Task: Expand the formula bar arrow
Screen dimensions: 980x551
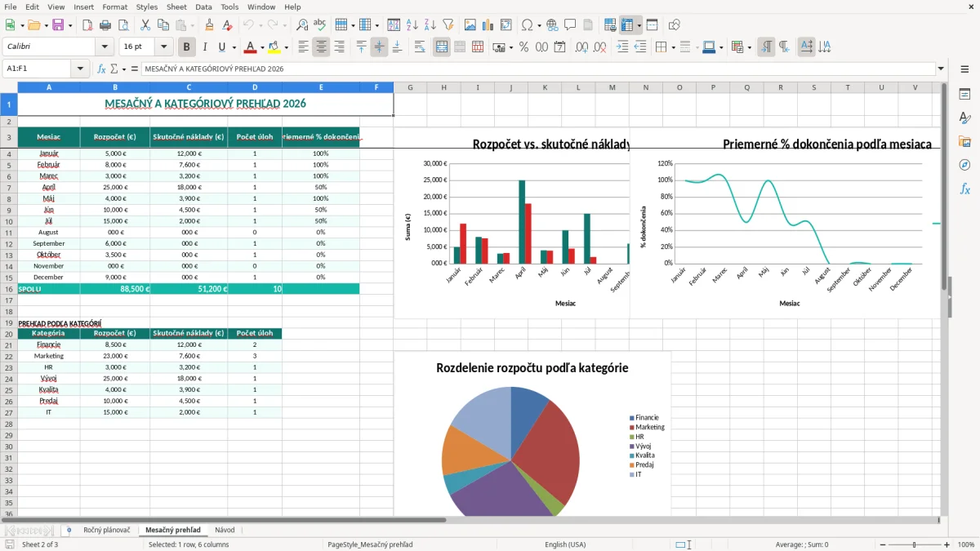Action: pos(941,69)
